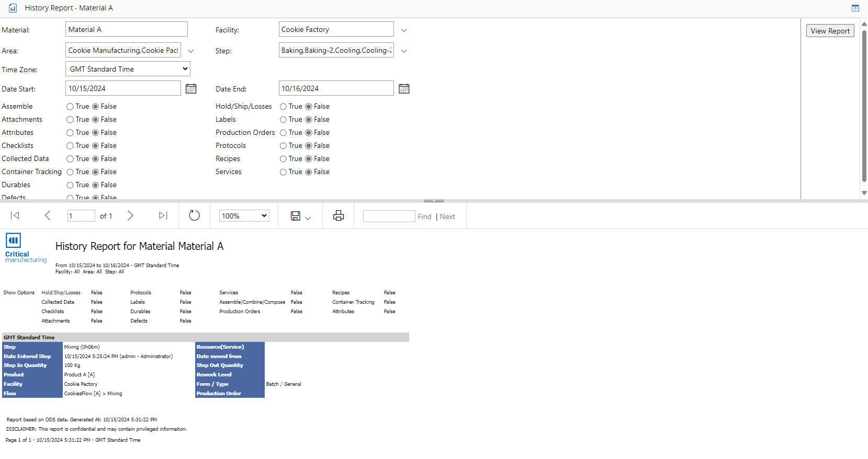
Task: Go to first page of report
Action: 15,216
